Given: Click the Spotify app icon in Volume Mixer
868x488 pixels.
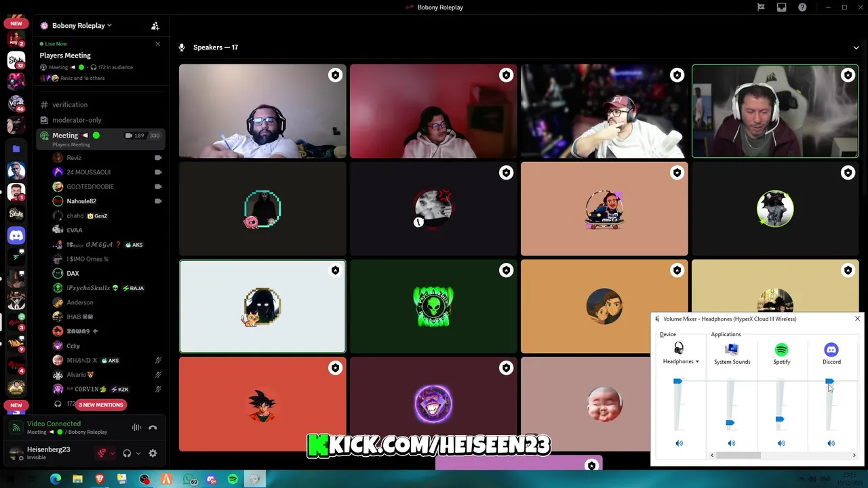Looking at the screenshot, I should pyautogui.click(x=781, y=350).
